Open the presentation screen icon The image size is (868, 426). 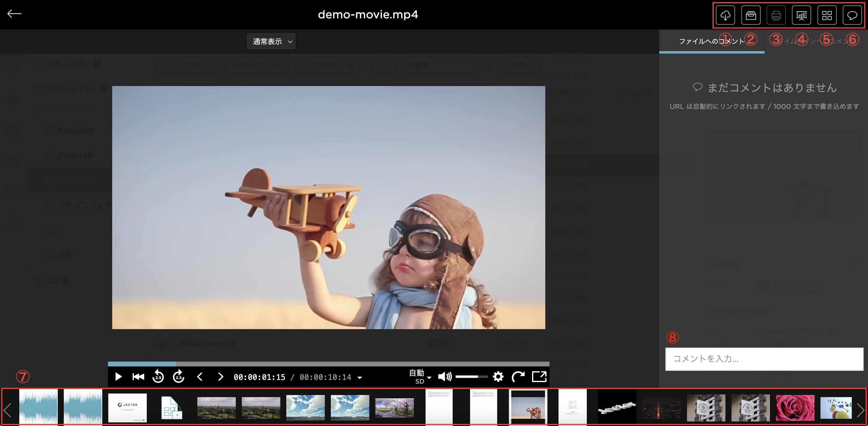[801, 15]
